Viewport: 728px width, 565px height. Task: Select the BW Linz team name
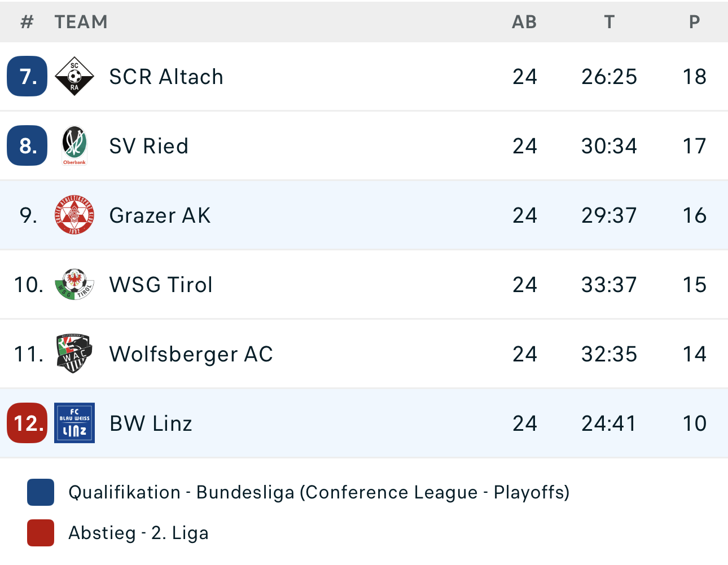(x=151, y=423)
